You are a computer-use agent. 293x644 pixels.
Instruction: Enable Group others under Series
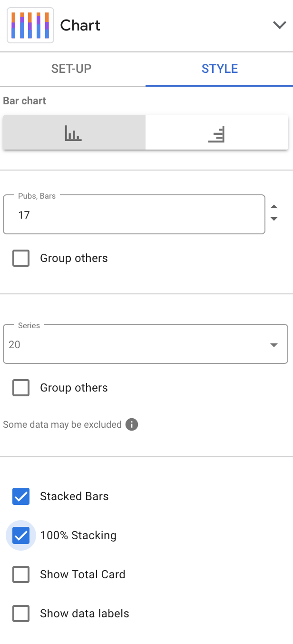(21, 388)
